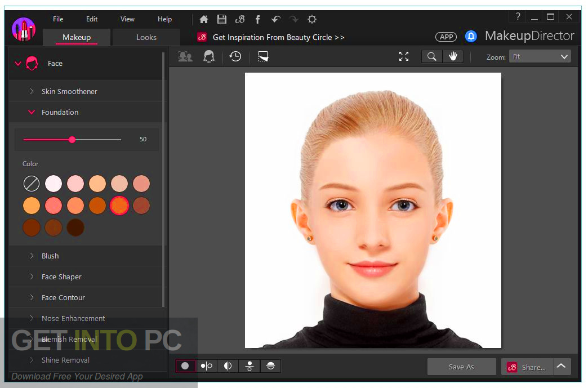Click the Facebook share icon
588x388 pixels.
257,19
